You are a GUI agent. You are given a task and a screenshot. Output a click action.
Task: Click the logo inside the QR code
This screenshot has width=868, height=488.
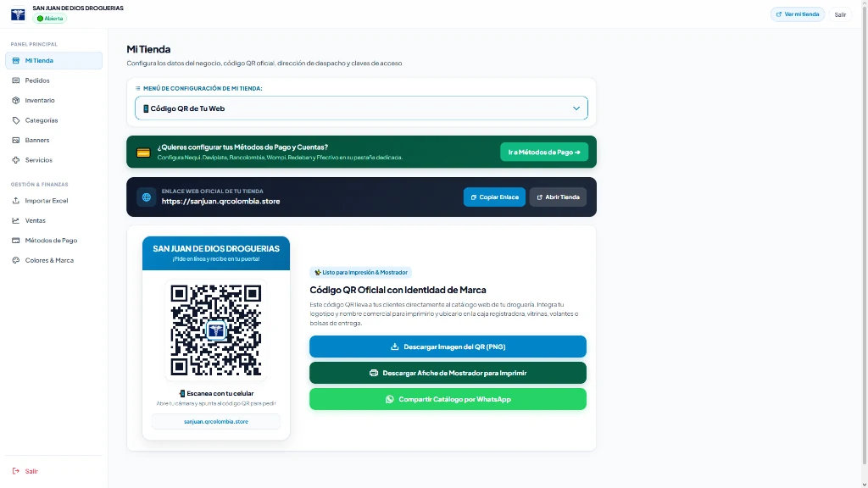pos(216,330)
